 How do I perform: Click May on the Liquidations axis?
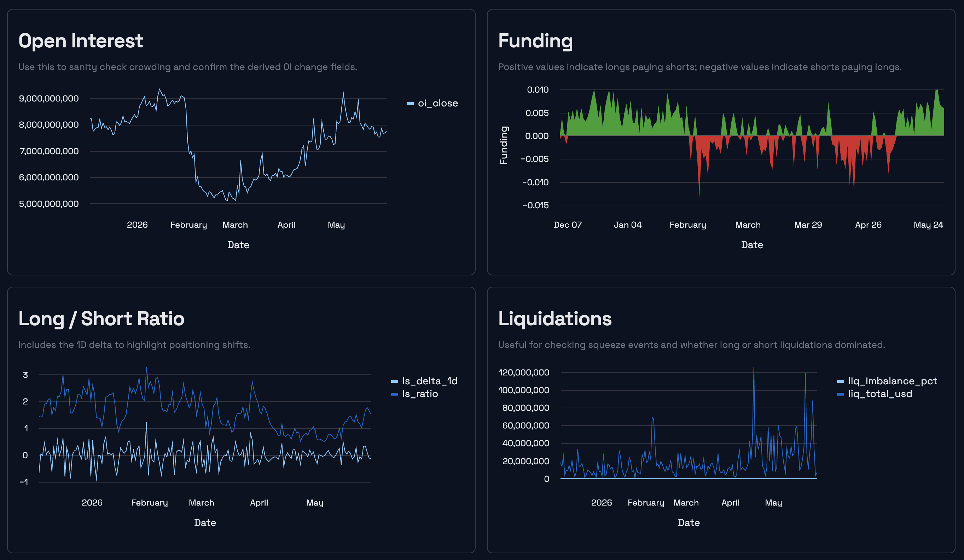click(773, 503)
